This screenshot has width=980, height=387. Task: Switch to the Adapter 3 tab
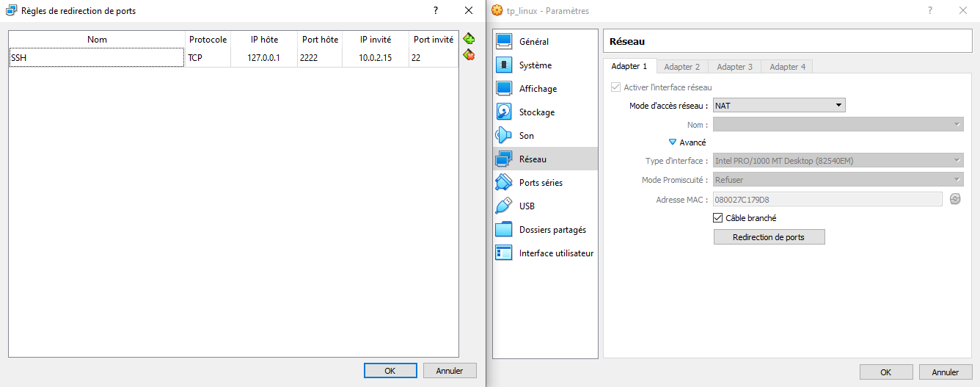[734, 67]
